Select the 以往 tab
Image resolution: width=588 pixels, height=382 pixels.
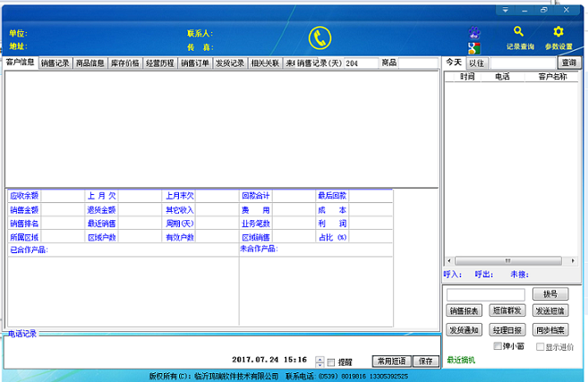(476, 64)
